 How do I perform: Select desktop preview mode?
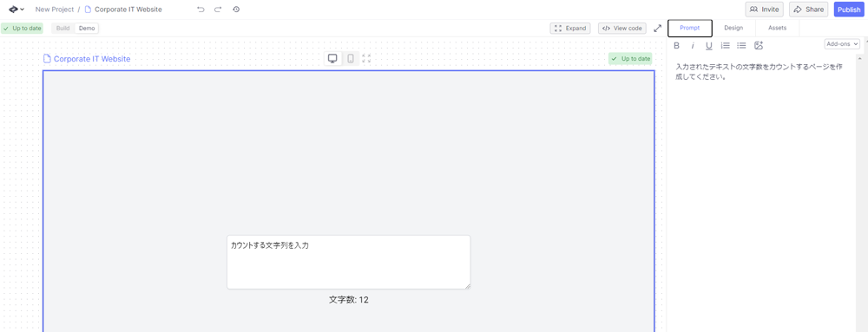(x=332, y=59)
